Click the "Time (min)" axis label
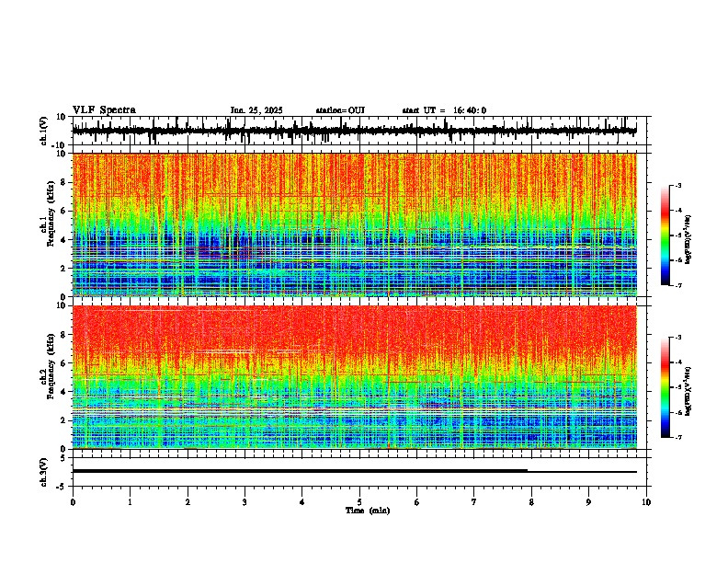This screenshot has width=728, height=563. pyautogui.click(x=368, y=511)
